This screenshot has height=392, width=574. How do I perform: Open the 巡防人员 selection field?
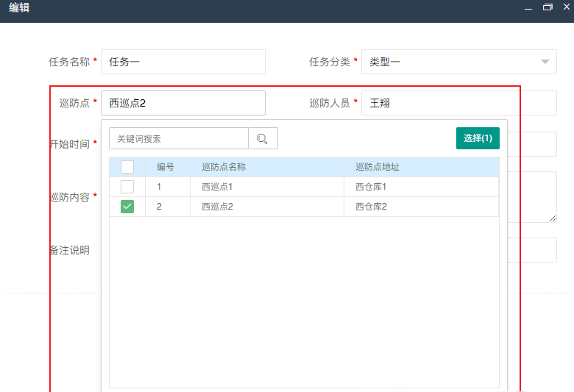point(456,103)
